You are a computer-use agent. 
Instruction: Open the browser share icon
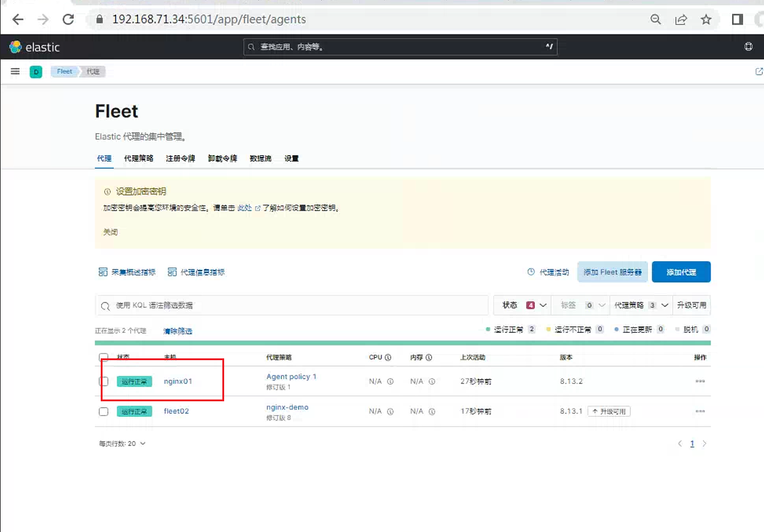[x=681, y=20]
